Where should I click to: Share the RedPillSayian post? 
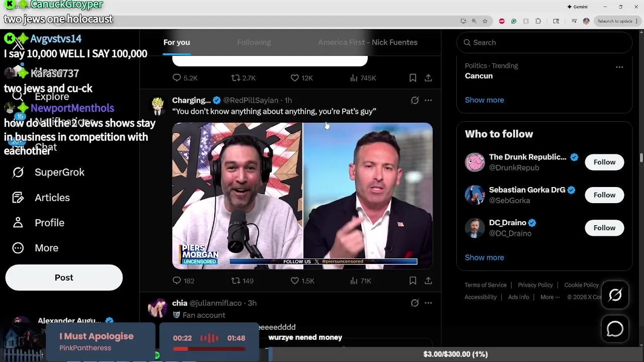click(428, 281)
